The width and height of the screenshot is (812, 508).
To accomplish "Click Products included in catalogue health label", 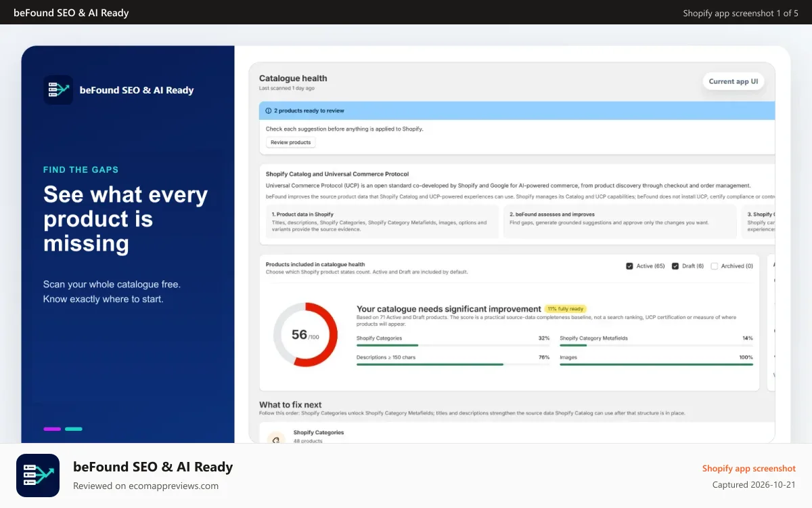I will 315,265.
